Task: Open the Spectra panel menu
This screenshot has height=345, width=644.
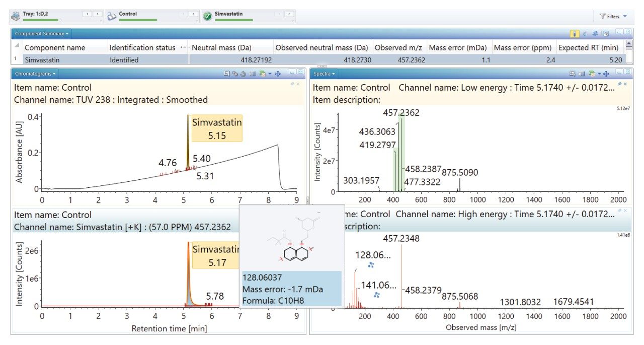Action: 324,74
